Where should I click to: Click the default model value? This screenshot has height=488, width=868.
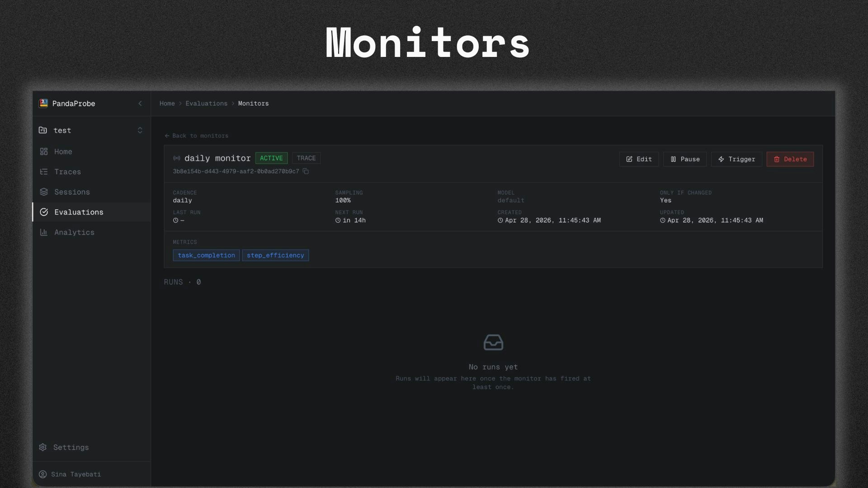[x=511, y=200]
